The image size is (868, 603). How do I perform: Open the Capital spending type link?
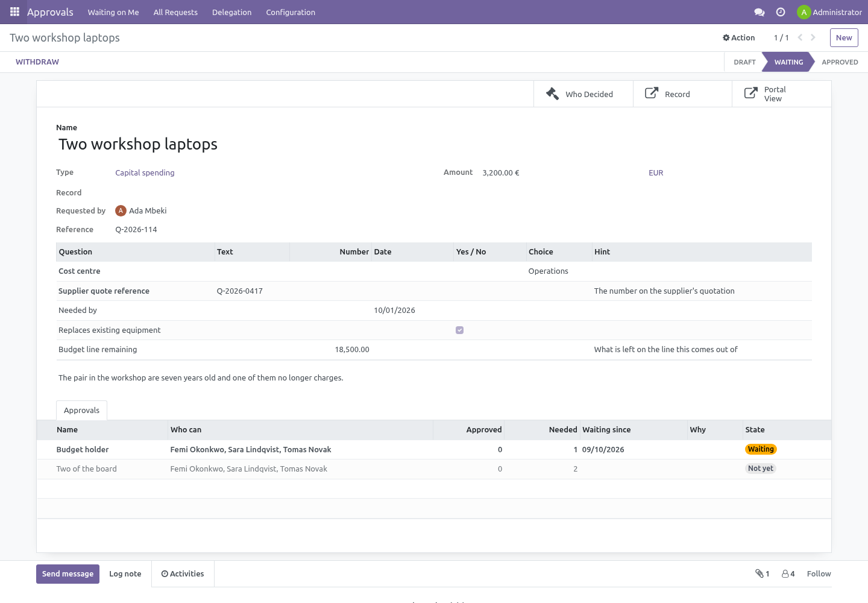[145, 172]
